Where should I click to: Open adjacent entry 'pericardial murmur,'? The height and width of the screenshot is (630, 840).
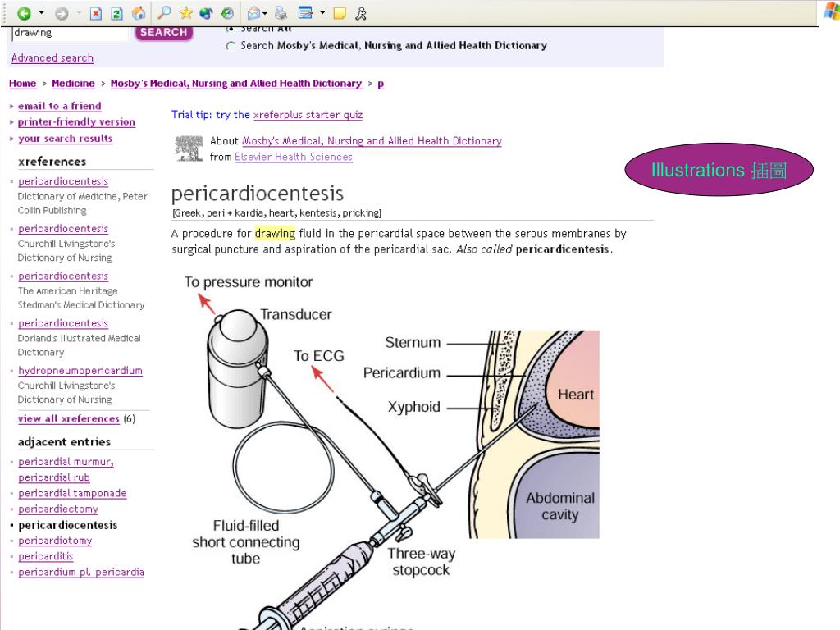pos(66,462)
